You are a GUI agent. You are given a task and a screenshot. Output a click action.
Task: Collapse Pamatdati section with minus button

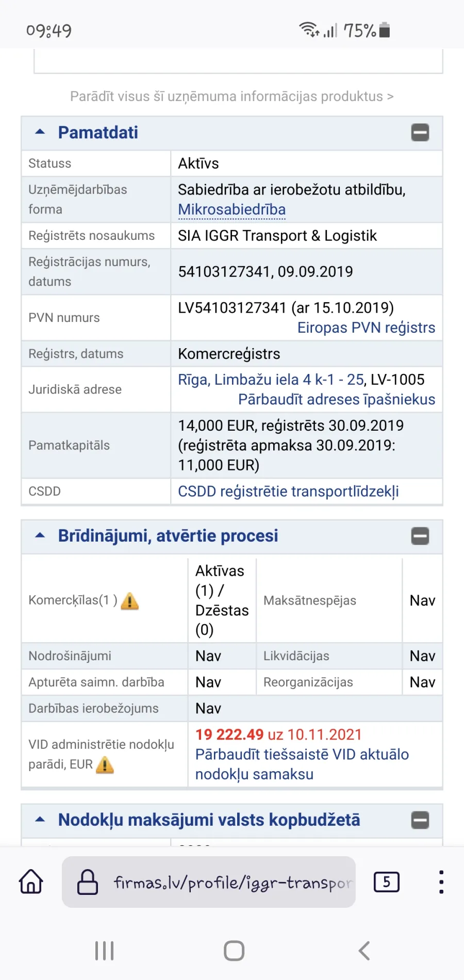click(420, 133)
